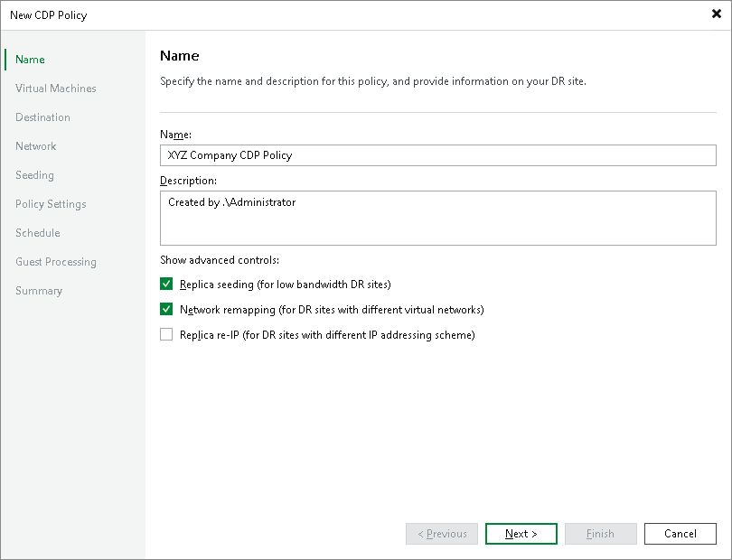This screenshot has height=560, width=732.
Task: Click the Next button to proceed
Action: click(521, 533)
